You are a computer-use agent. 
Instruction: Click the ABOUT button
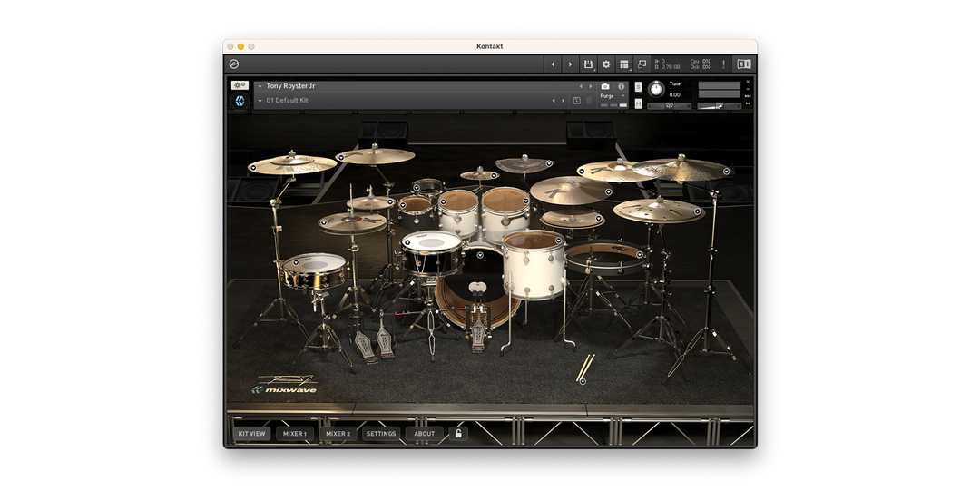(424, 434)
